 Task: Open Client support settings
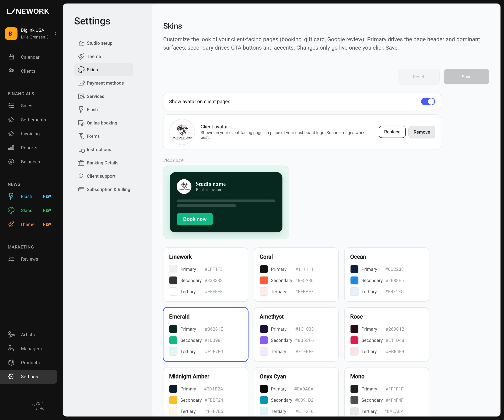pyautogui.click(x=103, y=176)
